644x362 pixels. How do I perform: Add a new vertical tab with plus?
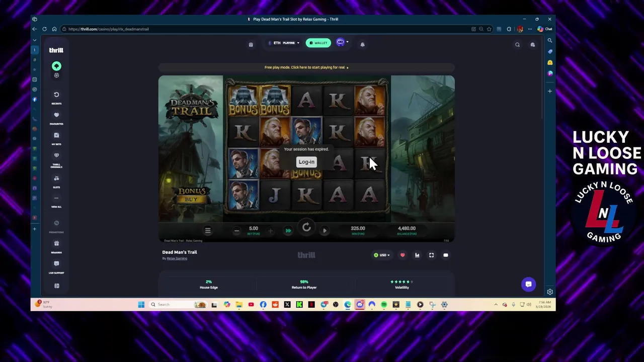click(35, 229)
